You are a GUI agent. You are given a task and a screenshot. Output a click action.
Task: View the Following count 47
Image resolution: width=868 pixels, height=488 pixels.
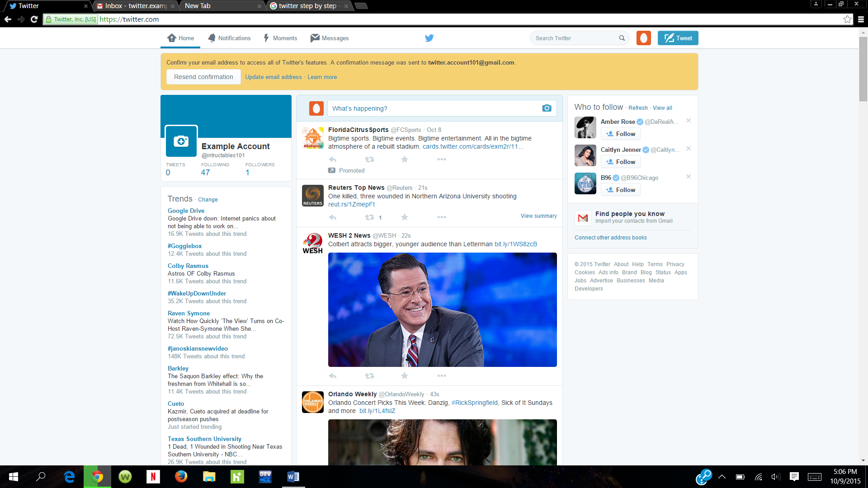[x=205, y=173]
